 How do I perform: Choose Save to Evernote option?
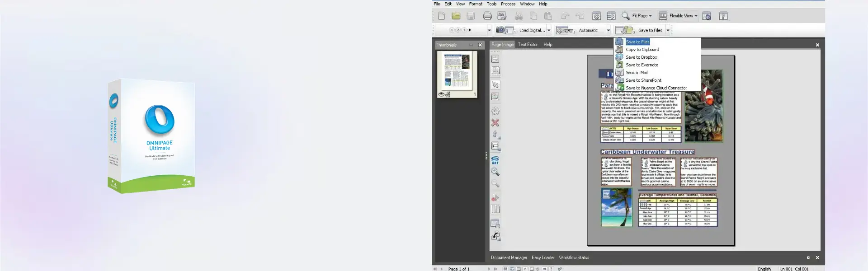click(657, 65)
